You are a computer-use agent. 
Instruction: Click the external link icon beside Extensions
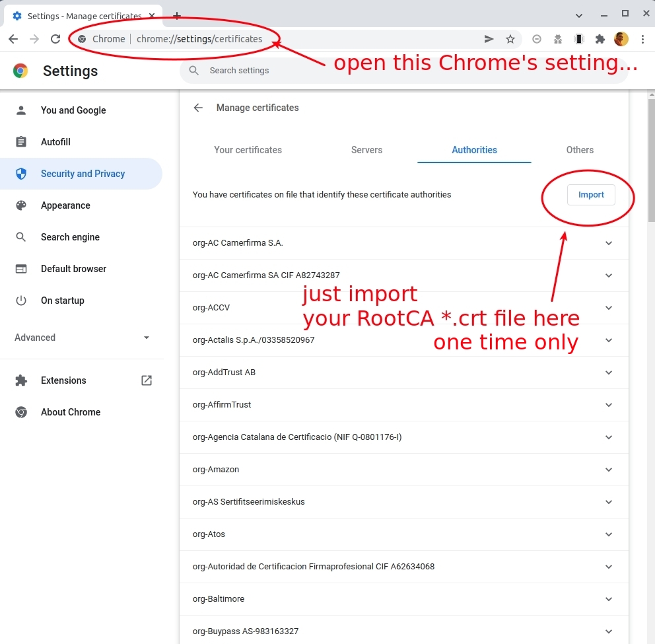click(146, 380)
